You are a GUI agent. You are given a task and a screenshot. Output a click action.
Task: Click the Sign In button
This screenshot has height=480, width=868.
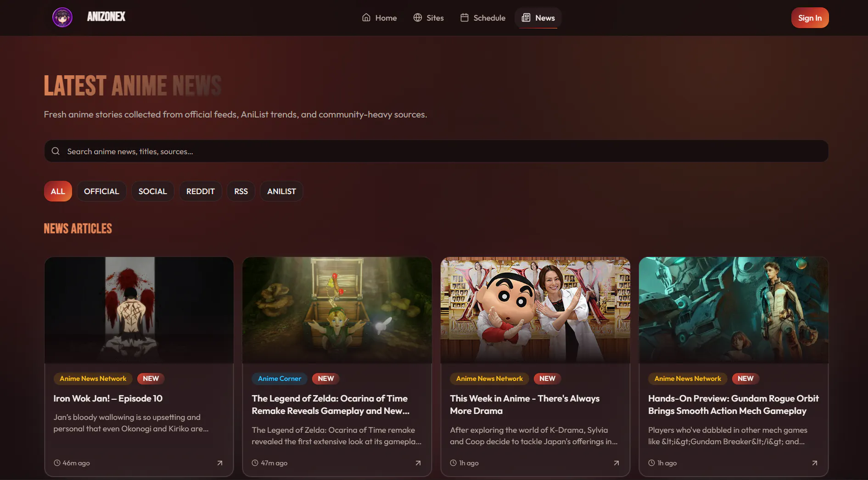[x=810, y=18]
